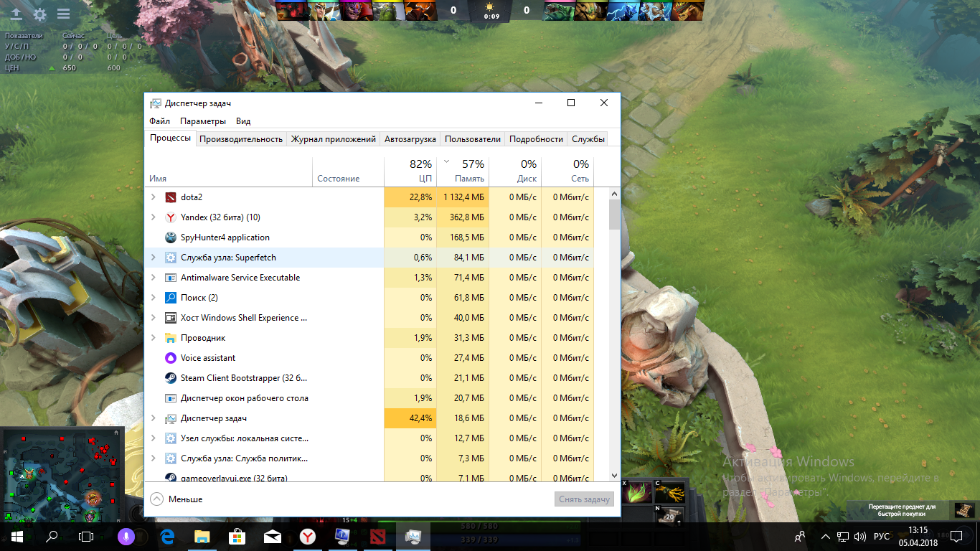Sort processes by ЦП column

pyautogui.click(x=410, y=171)
